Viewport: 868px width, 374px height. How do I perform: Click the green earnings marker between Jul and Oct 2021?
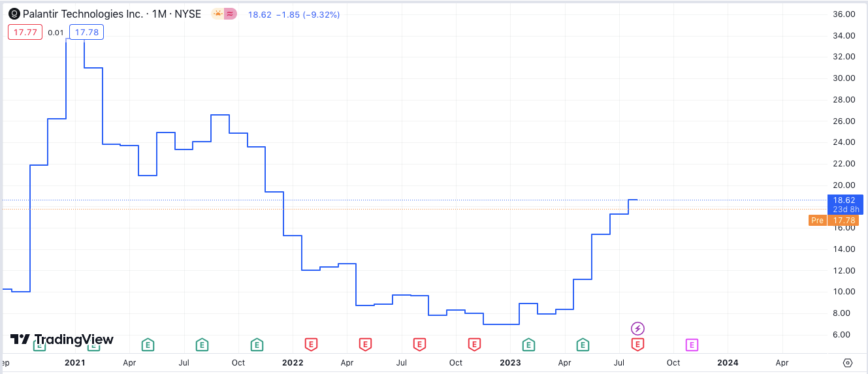point(202,344)
